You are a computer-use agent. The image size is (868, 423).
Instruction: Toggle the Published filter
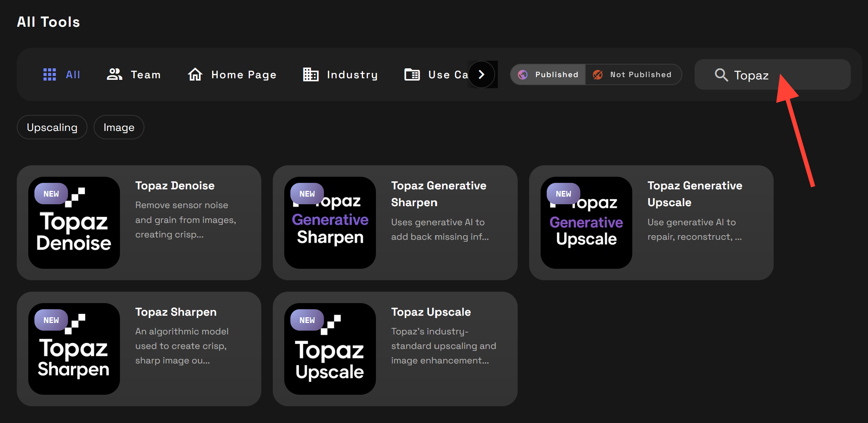548,74
